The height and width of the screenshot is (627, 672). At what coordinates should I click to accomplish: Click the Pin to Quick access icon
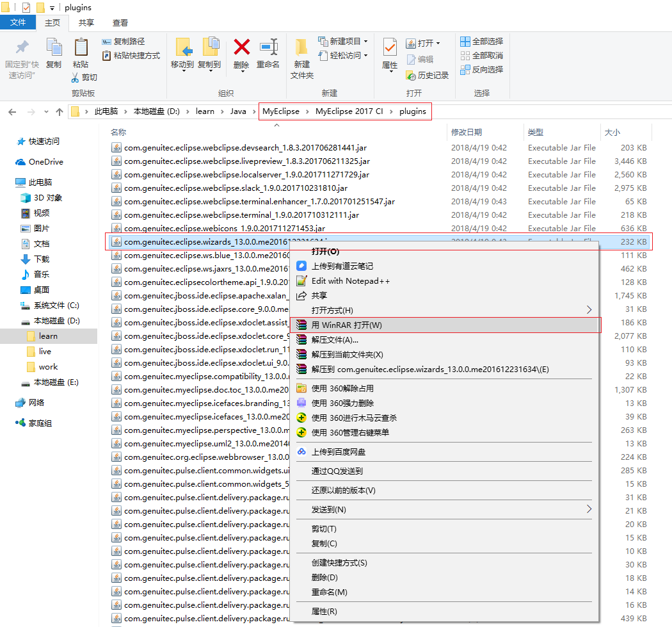tap(22, 47)
